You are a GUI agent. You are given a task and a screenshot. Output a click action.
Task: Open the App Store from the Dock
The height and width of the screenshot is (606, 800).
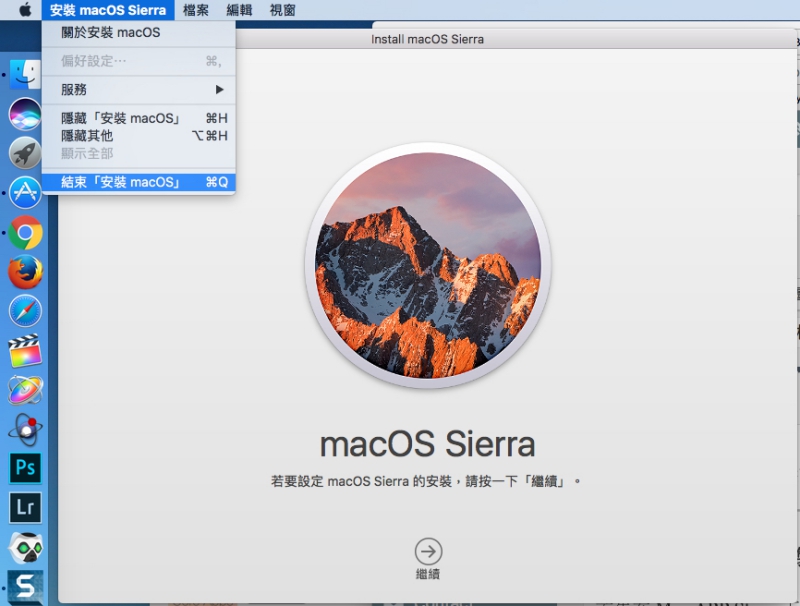click(25, 192)
